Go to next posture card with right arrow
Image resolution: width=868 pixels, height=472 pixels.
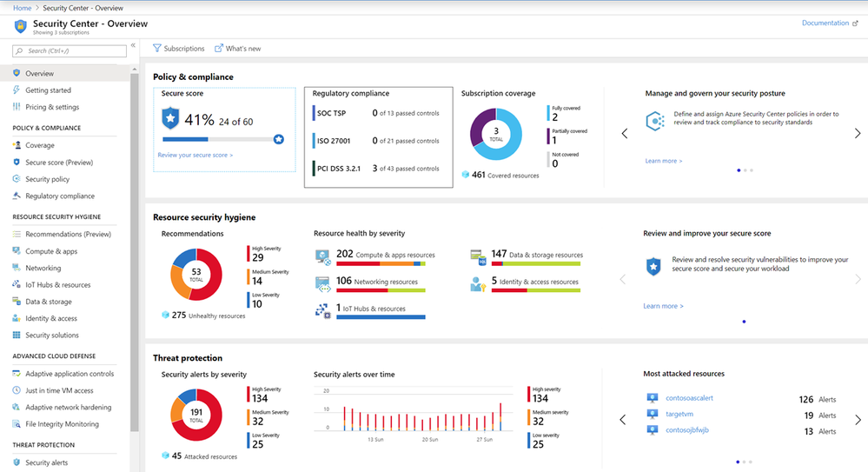tap(858, 134)
